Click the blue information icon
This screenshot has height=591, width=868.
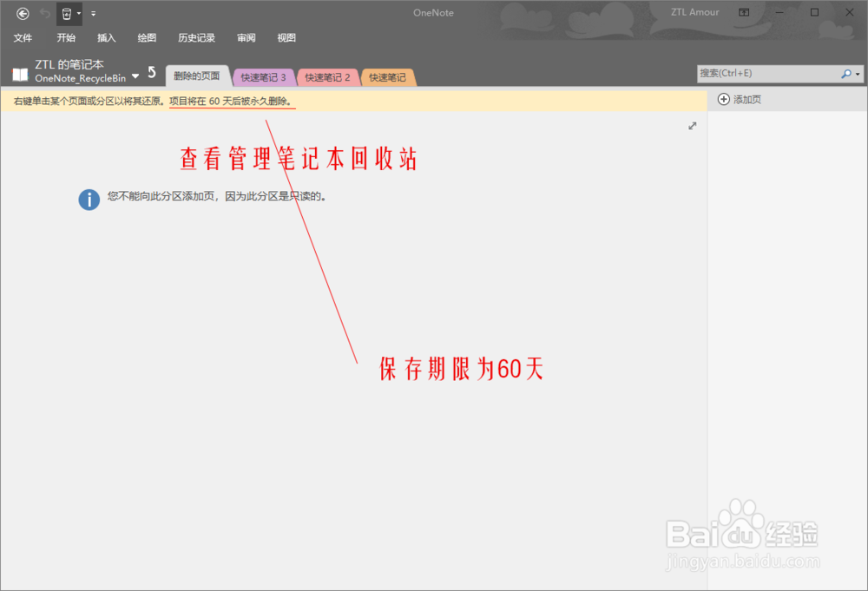tap(89, 200)
